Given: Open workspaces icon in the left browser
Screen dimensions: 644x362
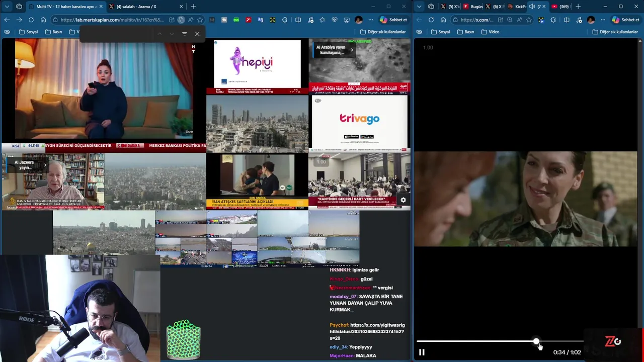Looking at the screenshot, I should 19,7.
